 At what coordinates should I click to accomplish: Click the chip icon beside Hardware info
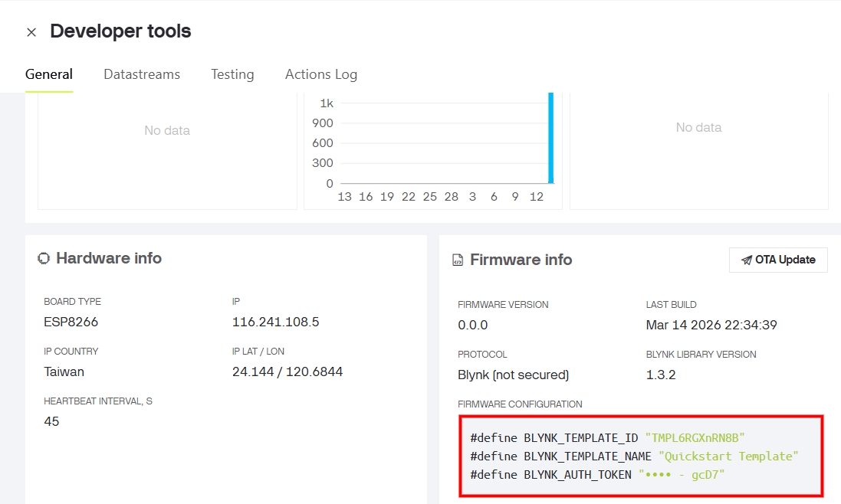(44, 259)
